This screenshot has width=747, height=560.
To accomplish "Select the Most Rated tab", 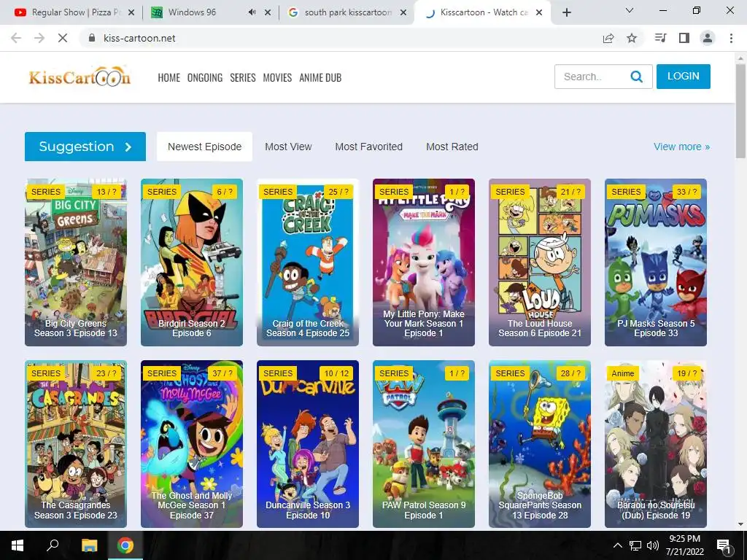I will [452, 147].
